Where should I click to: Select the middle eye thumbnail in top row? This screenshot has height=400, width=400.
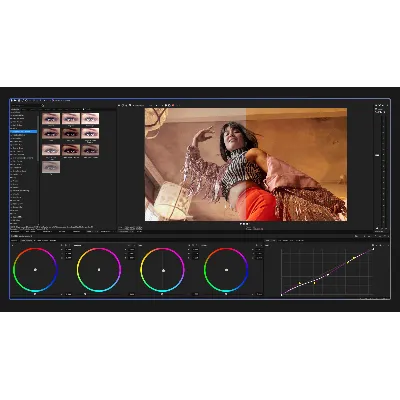click(71, 118)
